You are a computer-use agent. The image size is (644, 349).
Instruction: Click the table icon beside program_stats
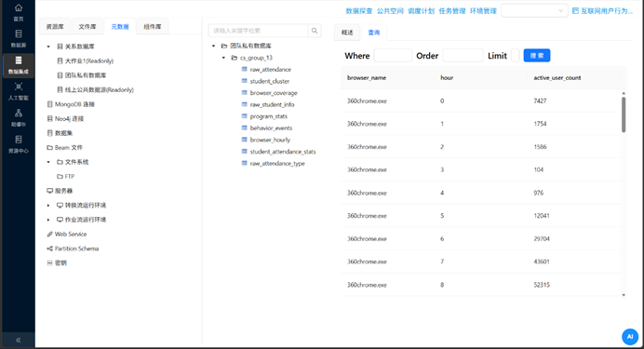tap(245, 116)
